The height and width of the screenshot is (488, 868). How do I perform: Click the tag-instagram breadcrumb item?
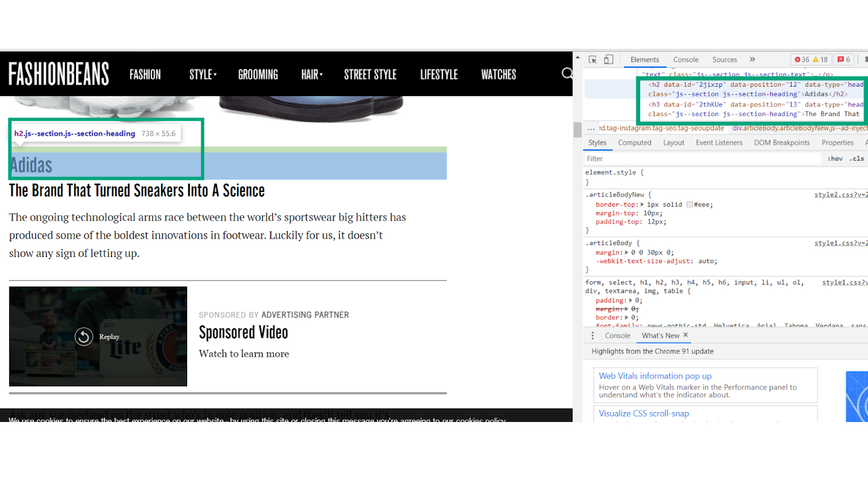(661, 129)
